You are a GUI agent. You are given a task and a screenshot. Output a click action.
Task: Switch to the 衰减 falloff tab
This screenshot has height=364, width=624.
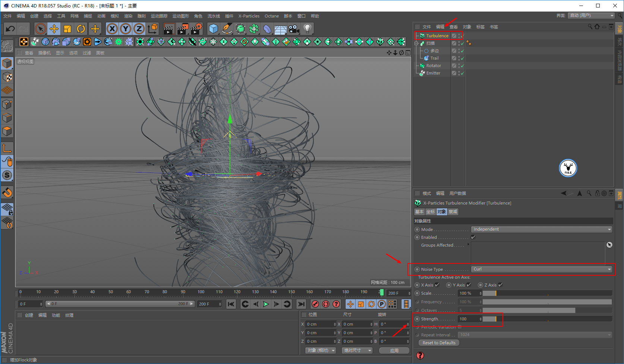(453, 212)
